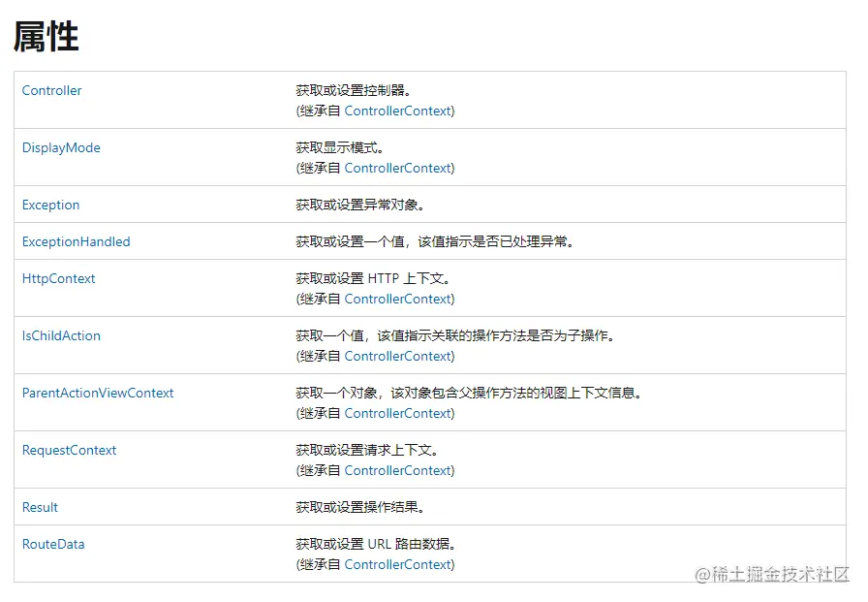The image size is (868, 602).
Task: Follow the ControllerContext link in the RouteData row
Action: (398, 564)
